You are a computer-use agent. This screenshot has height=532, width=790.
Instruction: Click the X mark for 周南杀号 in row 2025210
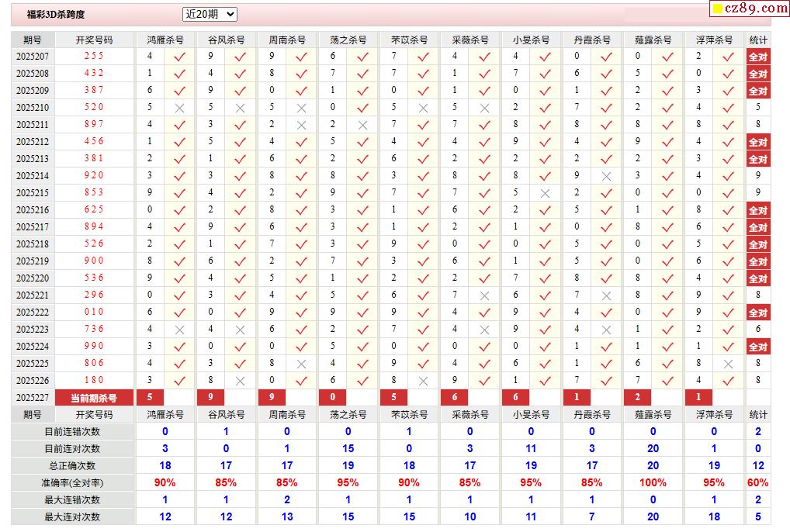pos(301,109)
